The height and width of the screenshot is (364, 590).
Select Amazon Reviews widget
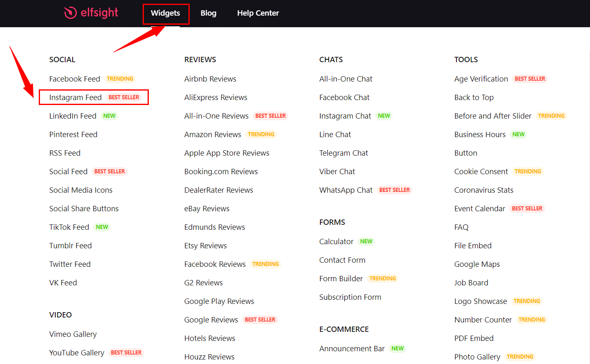[213, 134]
